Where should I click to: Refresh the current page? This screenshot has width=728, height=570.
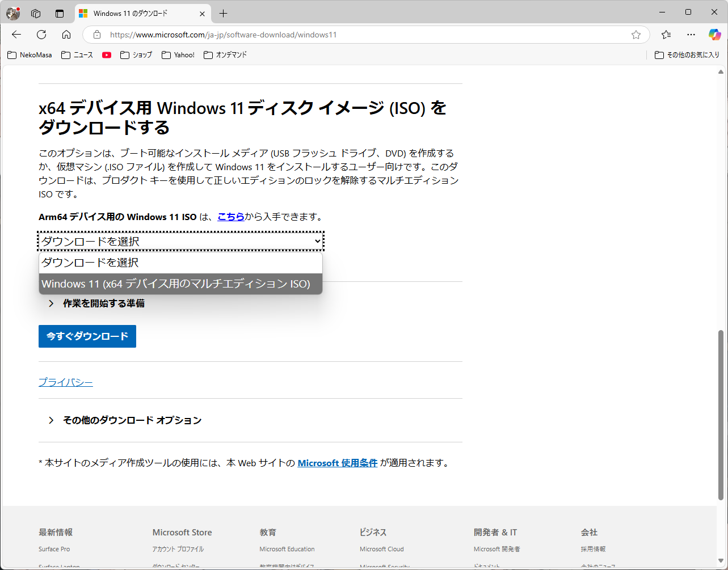(x=41, y=34)
